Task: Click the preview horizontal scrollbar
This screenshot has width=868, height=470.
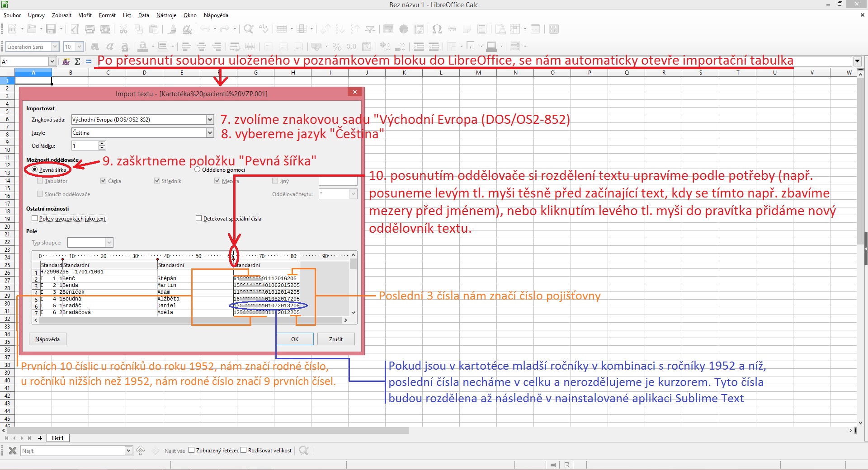Action: 190,320
